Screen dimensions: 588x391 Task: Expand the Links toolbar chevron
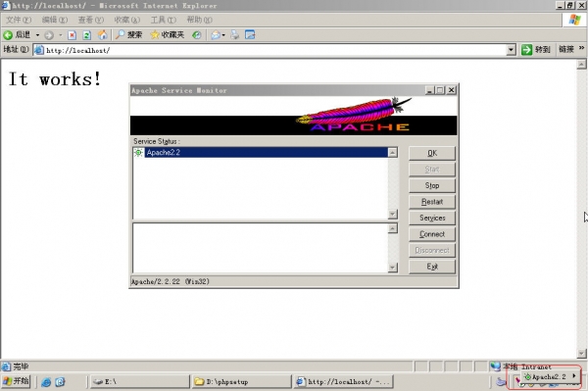581,48
